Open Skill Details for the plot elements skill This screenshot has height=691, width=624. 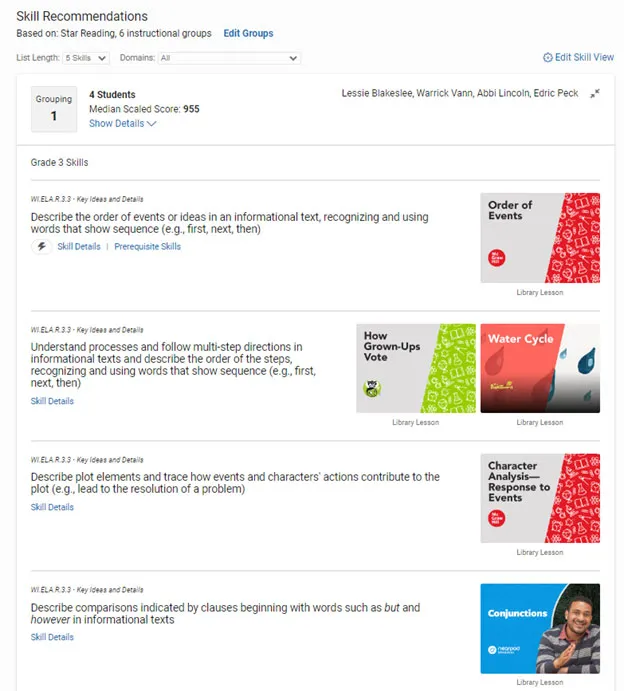[x=52, y=507]
